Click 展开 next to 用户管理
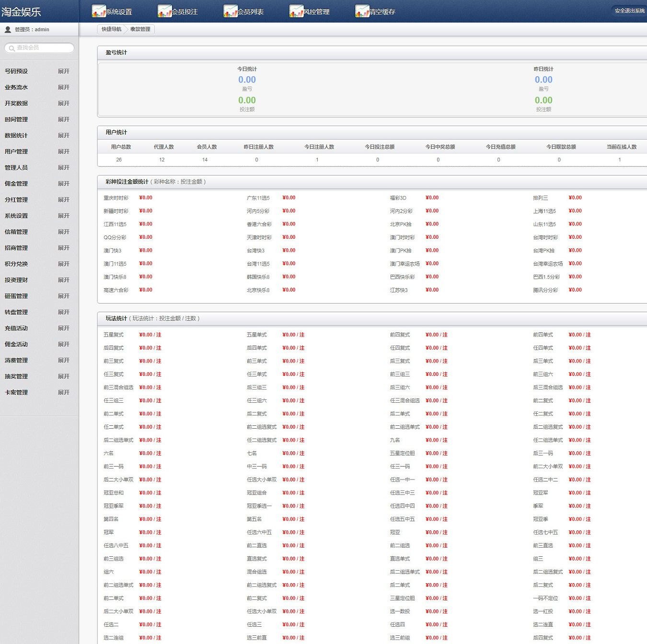 pos(63,152)
